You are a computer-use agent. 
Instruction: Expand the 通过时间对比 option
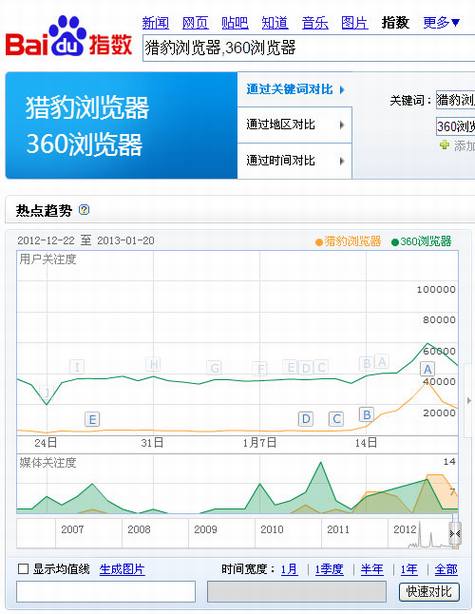(295, 161)
